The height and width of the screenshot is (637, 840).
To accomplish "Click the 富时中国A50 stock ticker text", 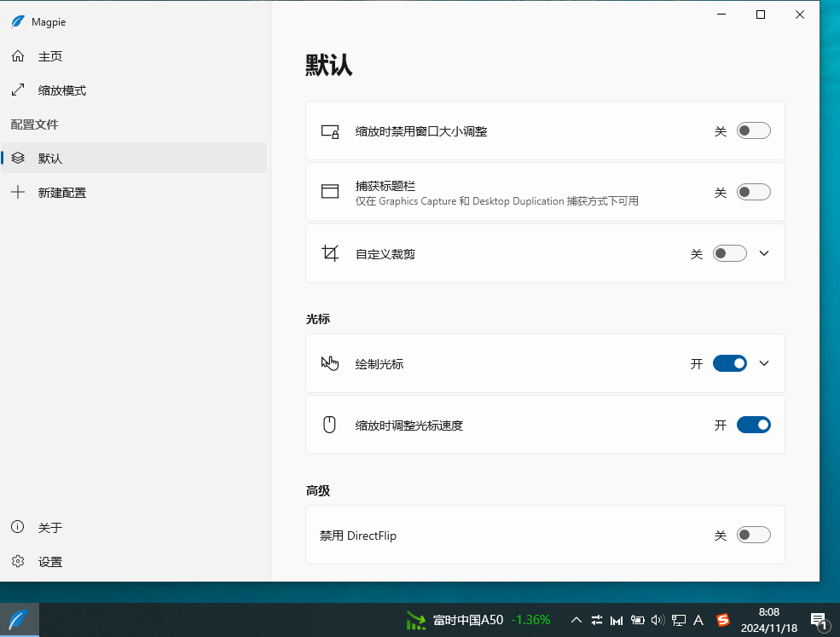I will pos(467,621).
